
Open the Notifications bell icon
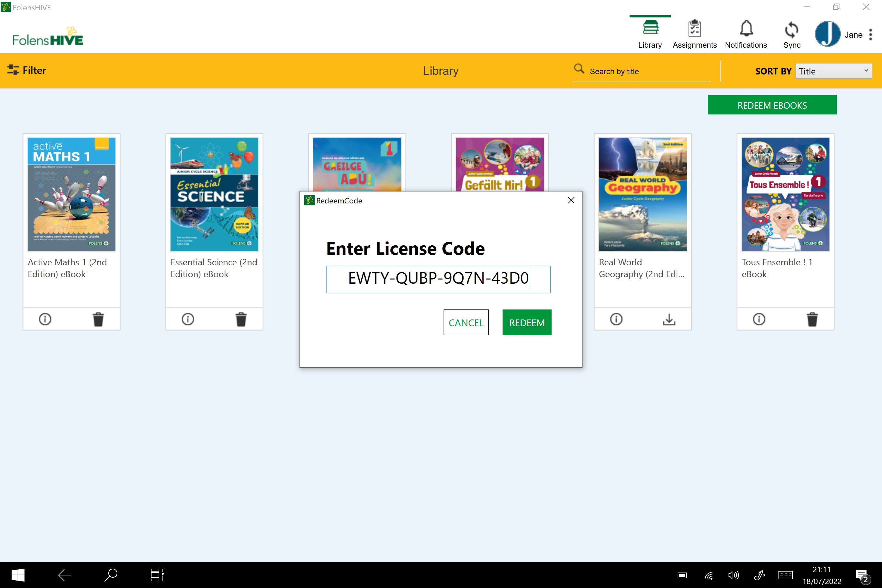tap(746, 29)
